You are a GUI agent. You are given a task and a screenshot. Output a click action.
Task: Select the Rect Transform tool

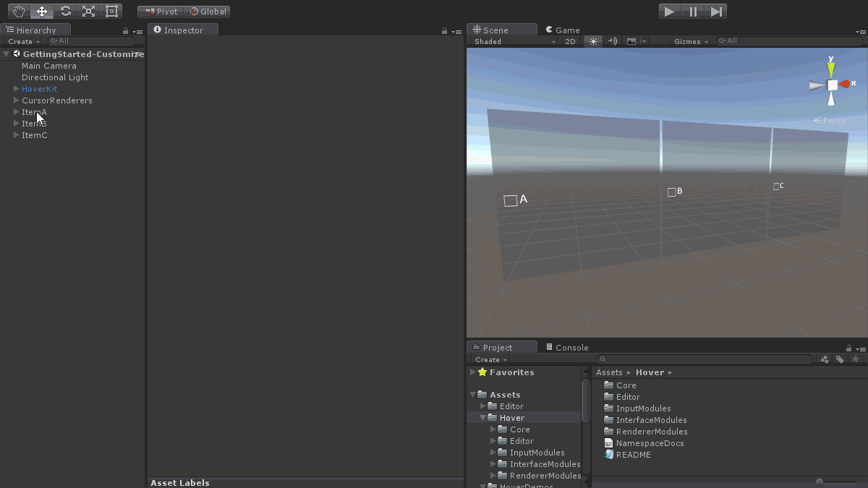(111, 12)
